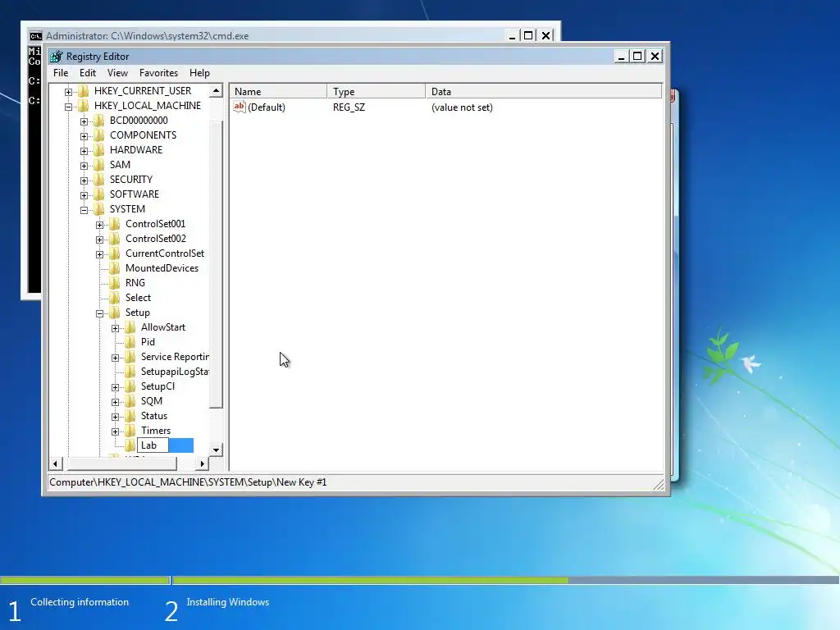
Task: Expand the ControlSet001 key
Action: [x=99, y=225]
